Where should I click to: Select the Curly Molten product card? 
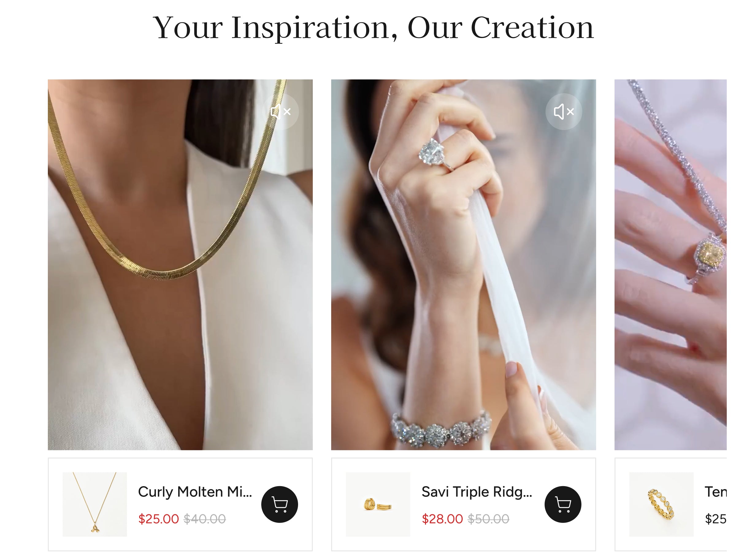coord(180,504)
